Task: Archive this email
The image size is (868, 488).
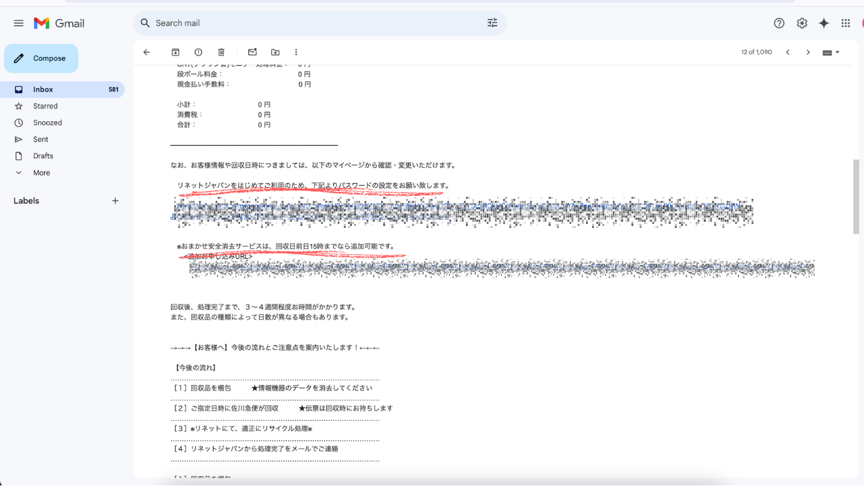Action: click(x=175, y=52)
